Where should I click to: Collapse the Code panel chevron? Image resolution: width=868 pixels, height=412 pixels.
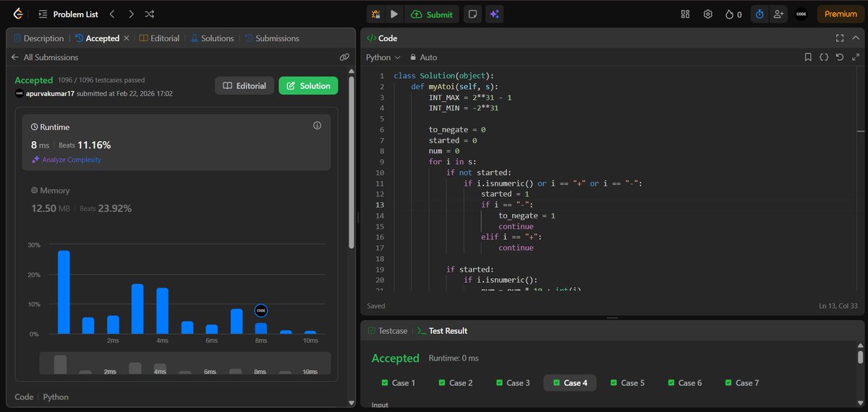[855, 38]
